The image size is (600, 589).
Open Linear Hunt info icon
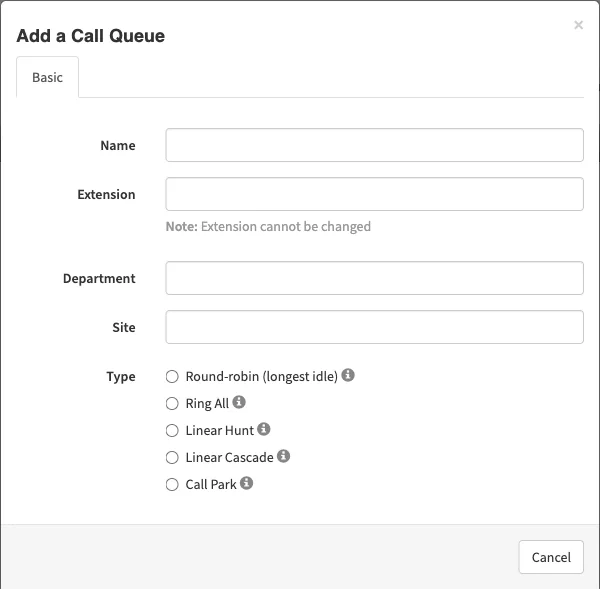[263, 429]
